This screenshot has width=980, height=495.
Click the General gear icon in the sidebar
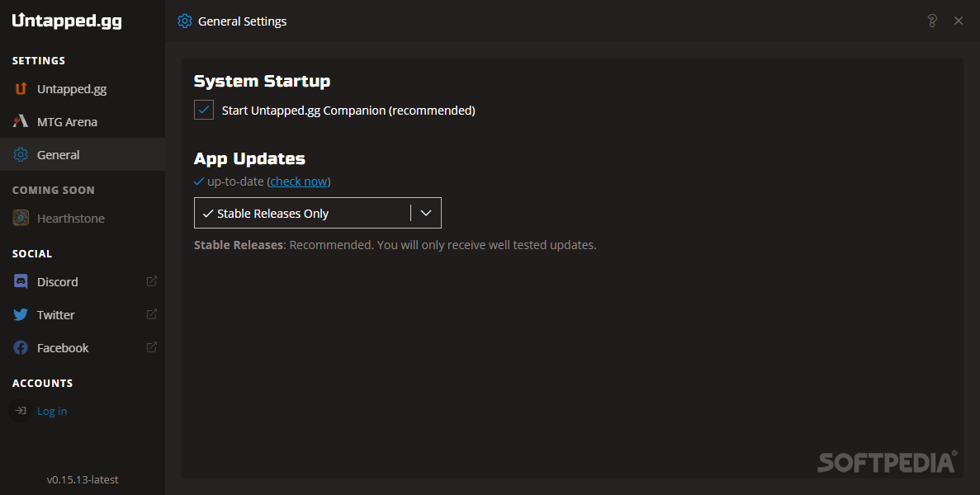[21, 154]
